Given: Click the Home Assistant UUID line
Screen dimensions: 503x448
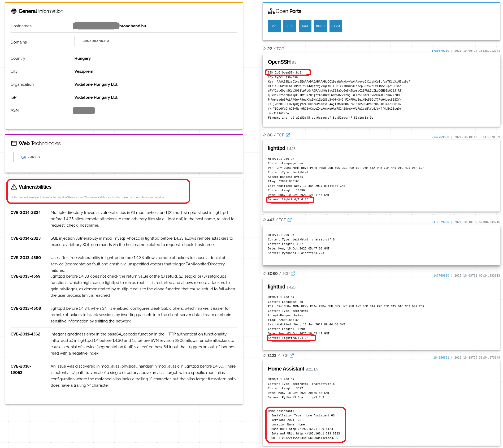Looking at the screenshot, I should pyautogui.click(x=305, y=438).
